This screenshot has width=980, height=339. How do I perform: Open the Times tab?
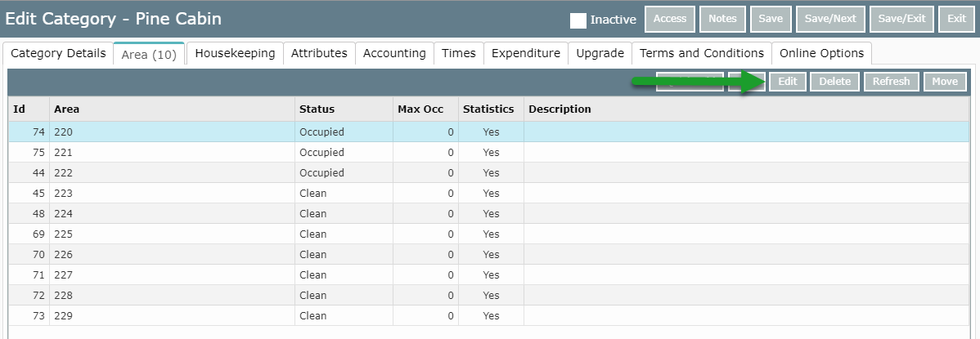coord(459,54)
